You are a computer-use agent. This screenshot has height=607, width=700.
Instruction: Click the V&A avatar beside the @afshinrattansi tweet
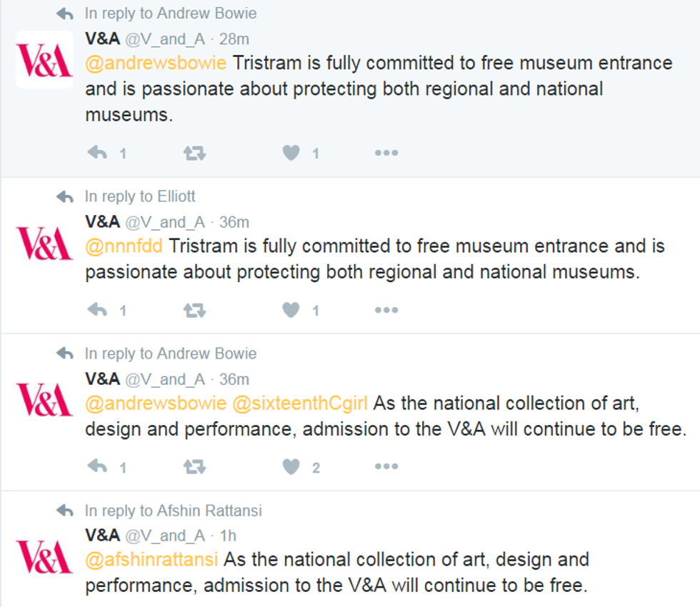pos(44,557)
